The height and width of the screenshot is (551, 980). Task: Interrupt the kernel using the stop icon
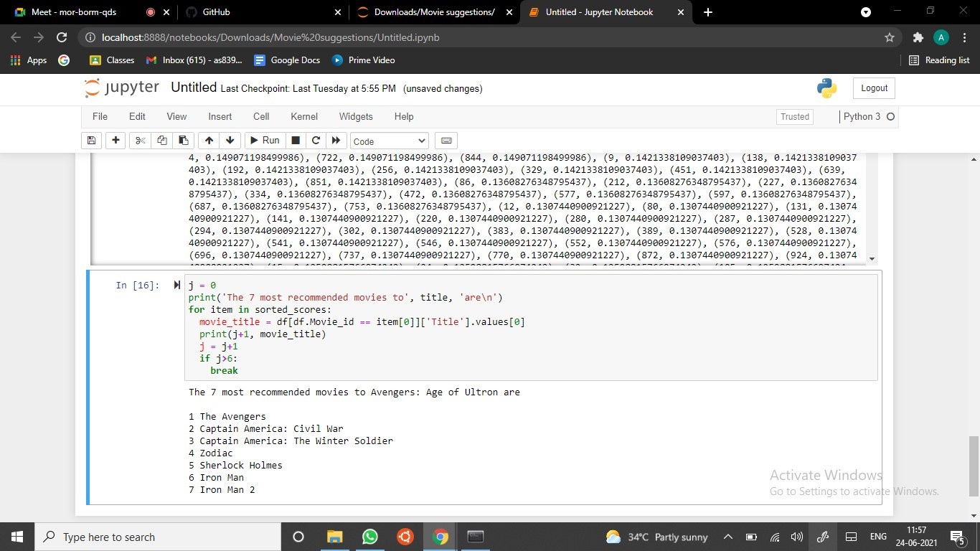pos(295,141)
